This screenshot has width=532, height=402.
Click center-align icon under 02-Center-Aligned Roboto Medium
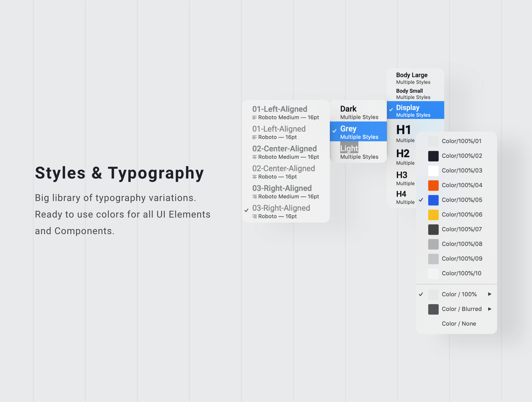tap(254, 157)
